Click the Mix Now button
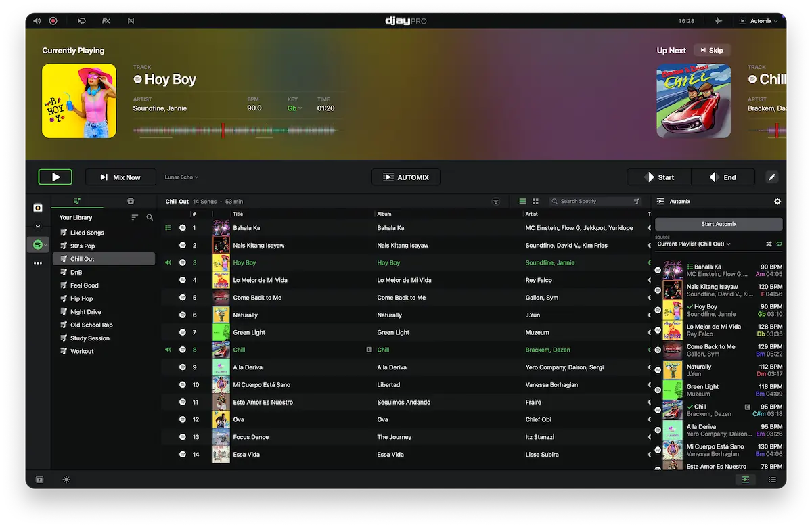Screen dimensions: 812x527 [120, 177]
